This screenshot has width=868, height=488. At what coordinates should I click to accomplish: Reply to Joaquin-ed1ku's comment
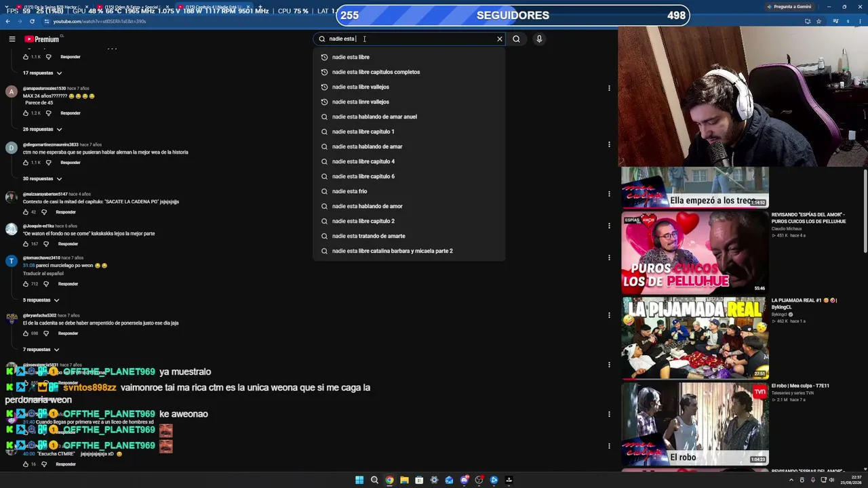coord(68,244)
